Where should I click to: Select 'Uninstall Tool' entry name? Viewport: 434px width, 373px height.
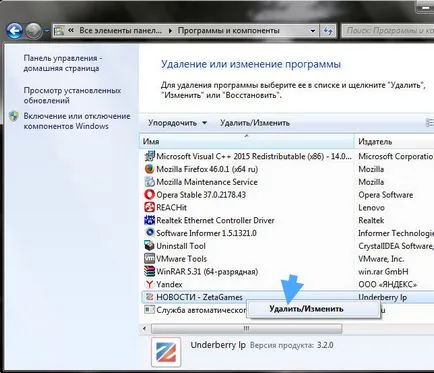(181, 246)
